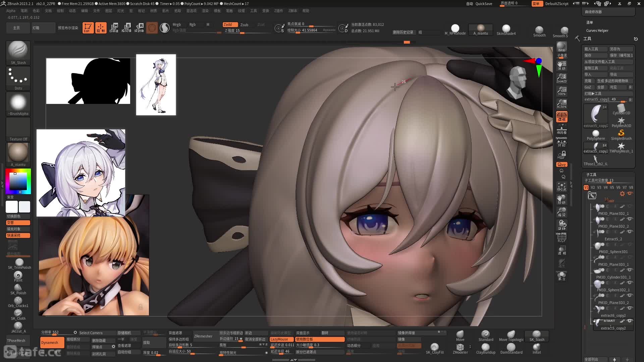644x362 pixels.
Task: Open the 渲染 (Render) menu
Action: (205, 11)
